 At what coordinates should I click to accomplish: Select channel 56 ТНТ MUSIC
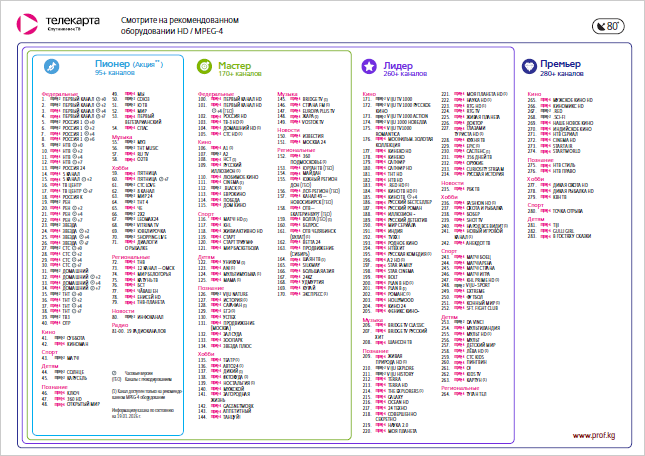coord(135,148)
